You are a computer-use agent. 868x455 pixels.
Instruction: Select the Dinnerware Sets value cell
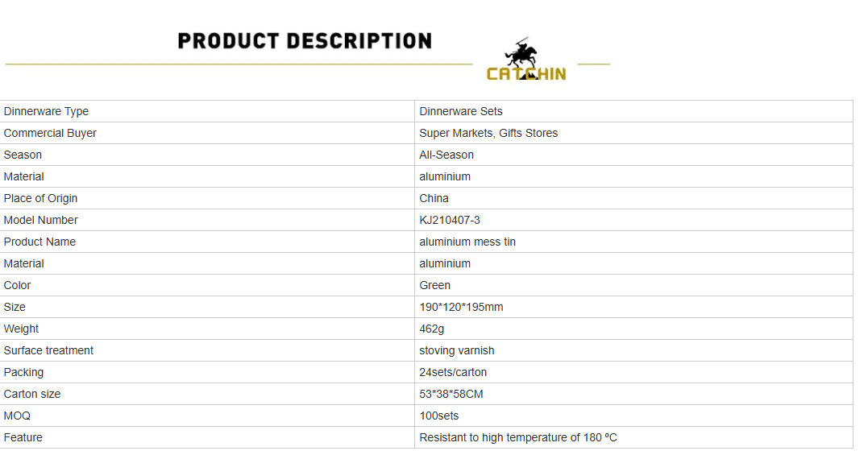pos(461,111)
